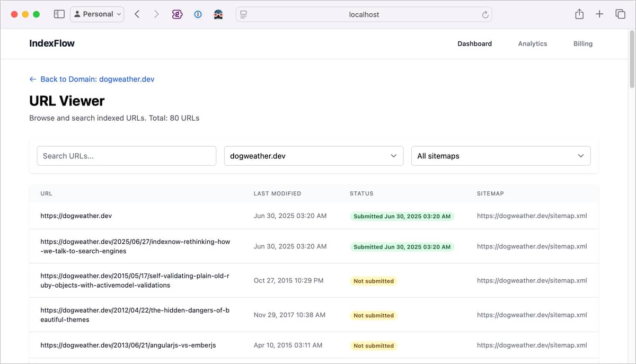
Task: Go back using the browser back arrow
Action: click(137, 14)
